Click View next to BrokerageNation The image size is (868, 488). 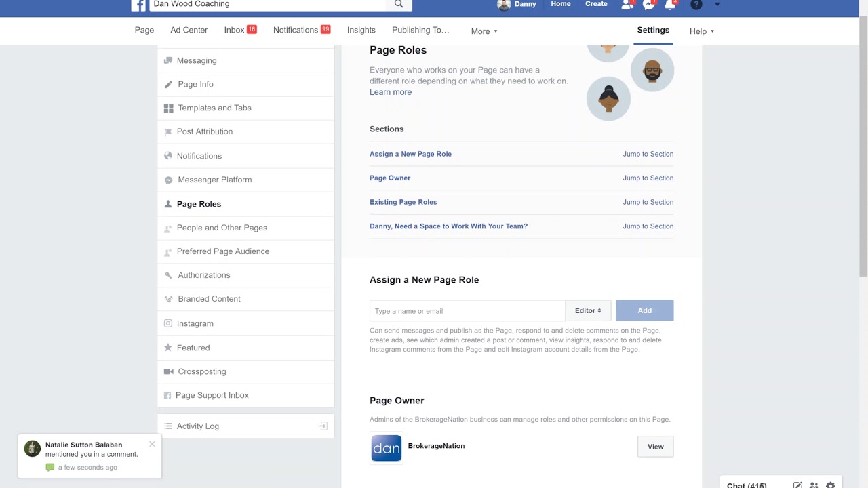pyautogui.click(x=656, y=447)
